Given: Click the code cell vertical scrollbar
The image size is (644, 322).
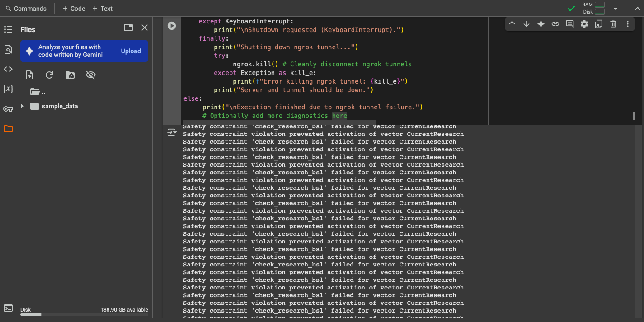Looking at the screenshot, I should [634, 116].
